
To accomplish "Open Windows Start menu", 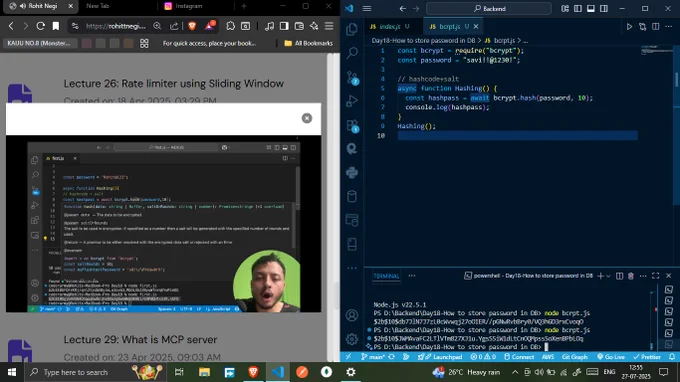I will [12, 372].
